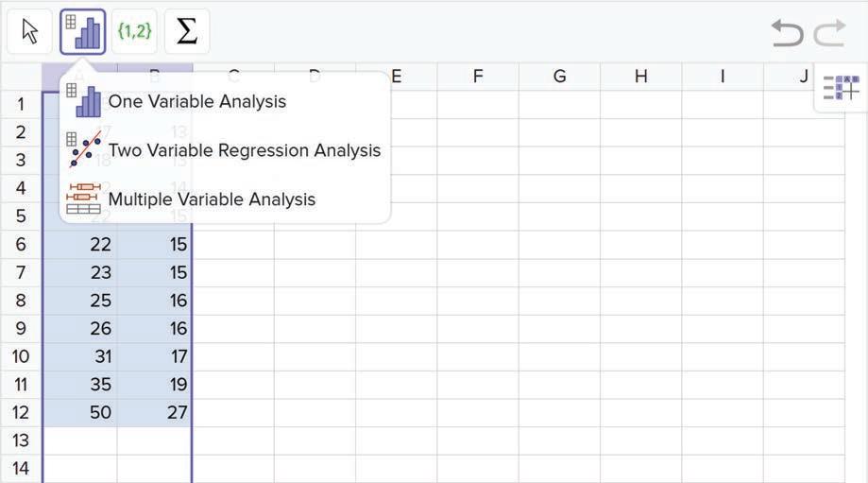Image resolution: width=868 pixels, height=483 pixels.
Task: Click the Two Variable Regression scatter icon
Action: coord(84,149)
